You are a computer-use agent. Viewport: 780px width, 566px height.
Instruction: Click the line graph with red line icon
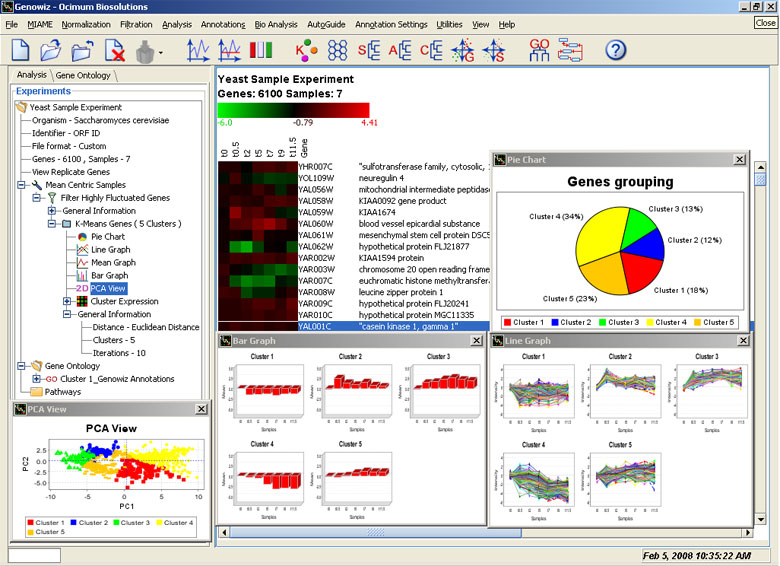coord(229,50)
